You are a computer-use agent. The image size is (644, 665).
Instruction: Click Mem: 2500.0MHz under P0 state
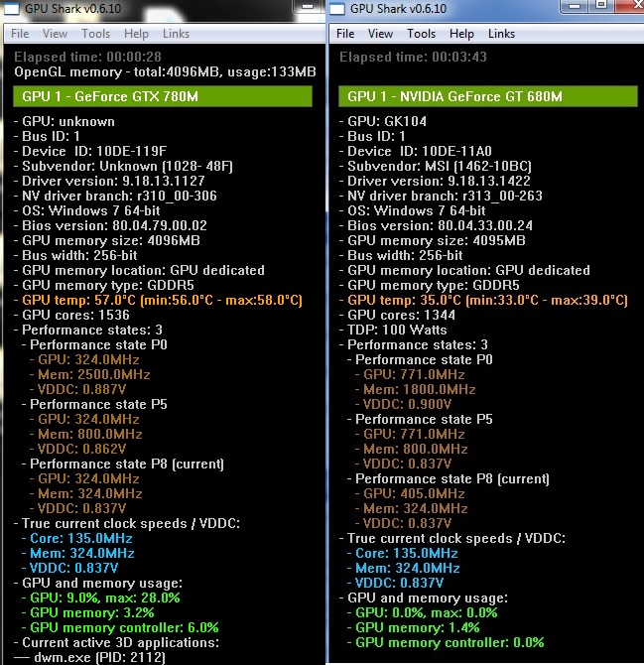pyautogui.click(x=90, y=374)
